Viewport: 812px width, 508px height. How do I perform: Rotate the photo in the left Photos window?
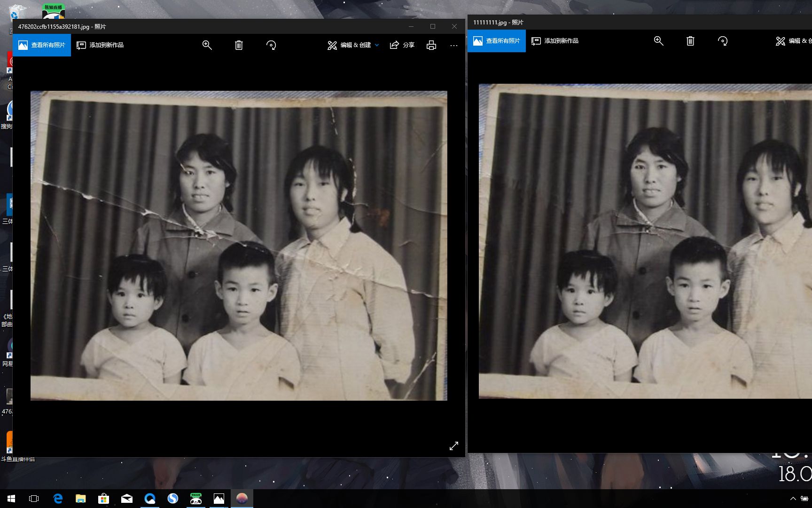[271, 45]
